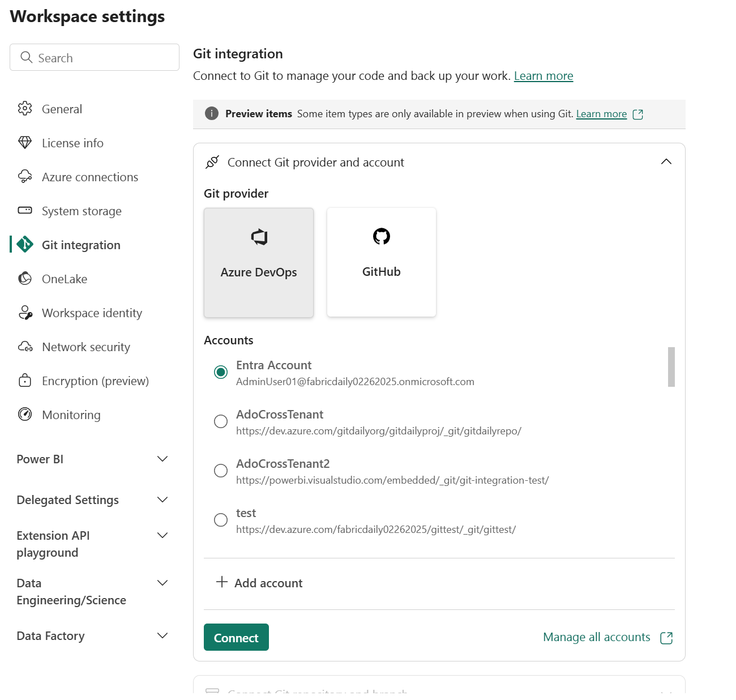Click the Azure DevOps logo icon
Screen dimensions: 736x700
(259, 237)
